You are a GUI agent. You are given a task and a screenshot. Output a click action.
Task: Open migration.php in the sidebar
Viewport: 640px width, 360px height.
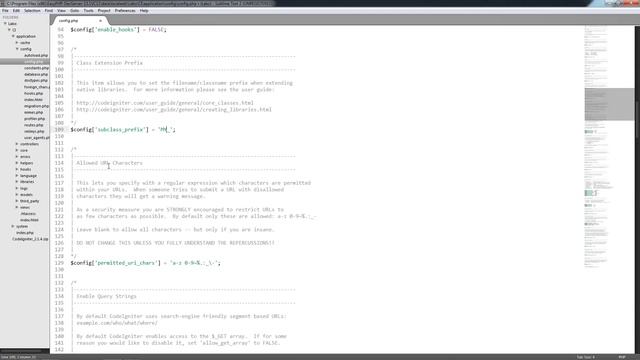coord(36,106)
